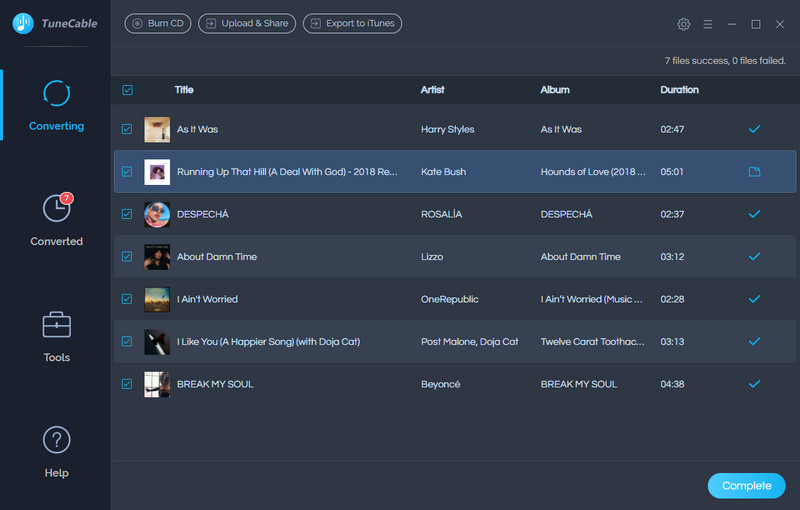The image size is (800, 510).
Task: Uncheck the I Like You row checkbox
Action: tap(127, 341)
